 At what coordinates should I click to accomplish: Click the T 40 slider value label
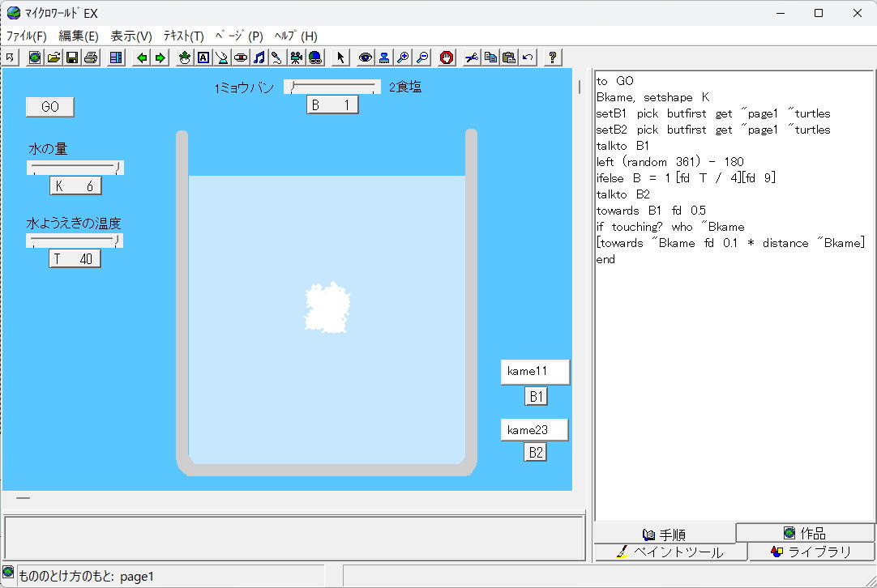click(x=75, y=259)
